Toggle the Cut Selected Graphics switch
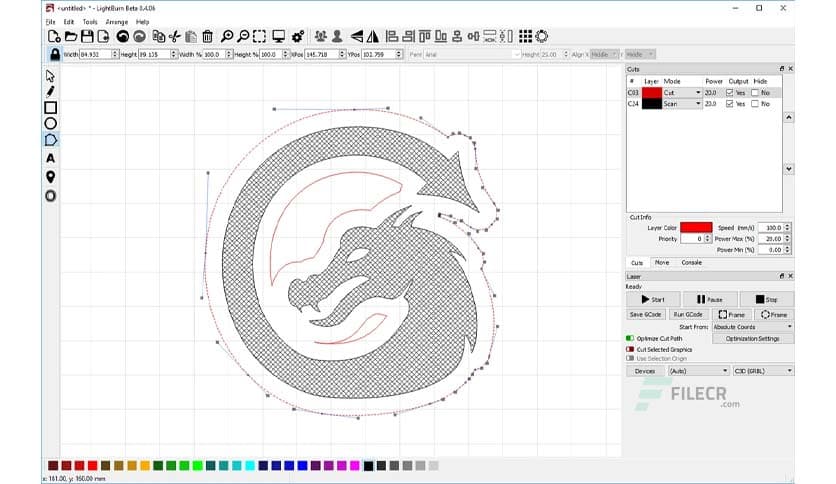 630,348
